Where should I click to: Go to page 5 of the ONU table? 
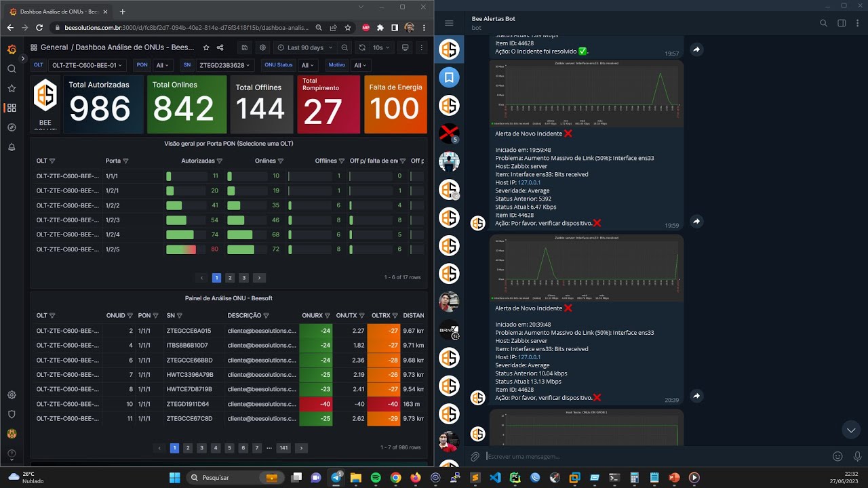point(229,448)
